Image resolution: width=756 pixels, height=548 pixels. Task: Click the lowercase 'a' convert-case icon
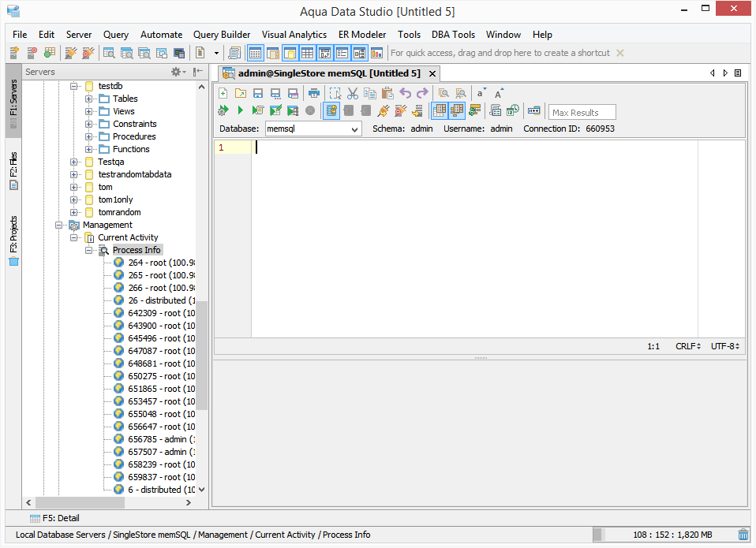pos(481,93)
